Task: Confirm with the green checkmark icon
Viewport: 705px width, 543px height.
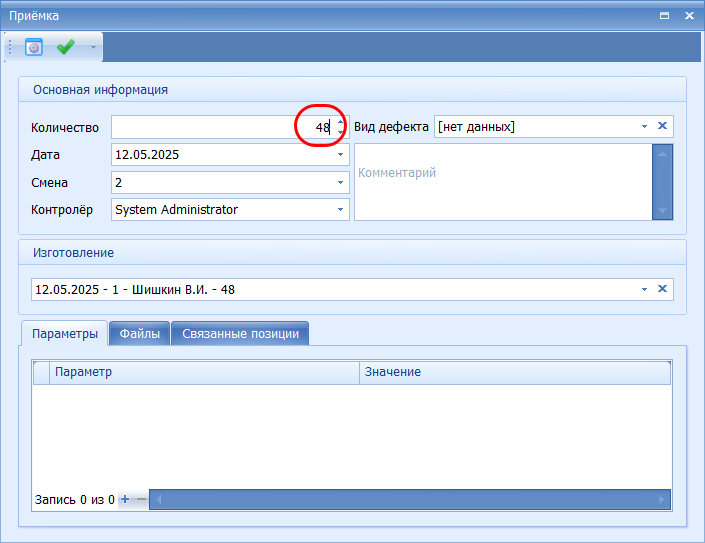Action: tap(66, 47)
